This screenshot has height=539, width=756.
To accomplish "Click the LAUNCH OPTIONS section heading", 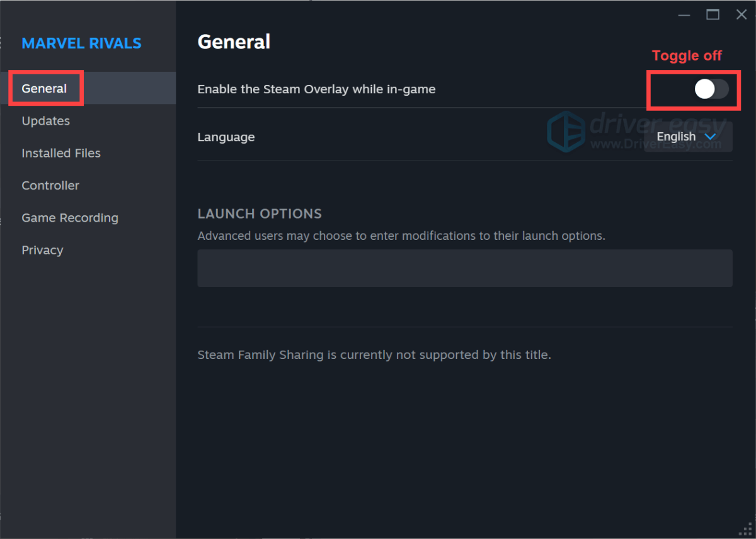I will [x=260, y=213].
